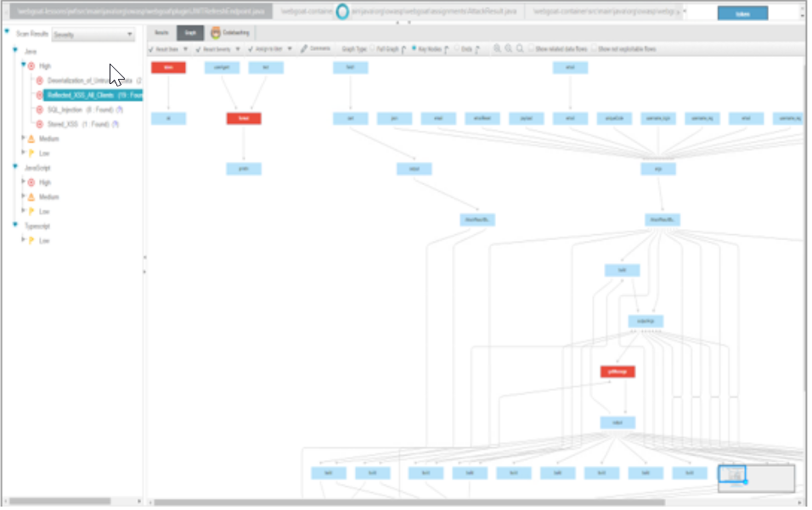The height and width of the screenshot is (510, 812).
Task: Expand the Medium node under Java
Action: (24, 138)
